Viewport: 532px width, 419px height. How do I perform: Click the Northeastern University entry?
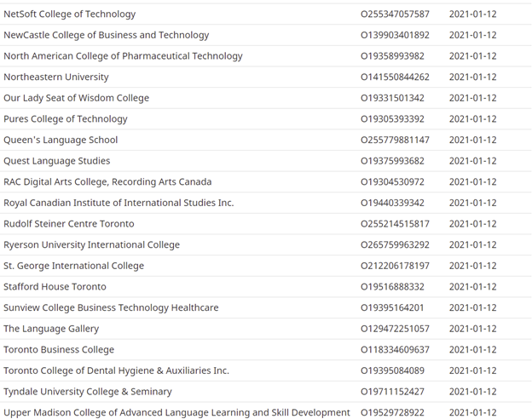coord(56,77)
